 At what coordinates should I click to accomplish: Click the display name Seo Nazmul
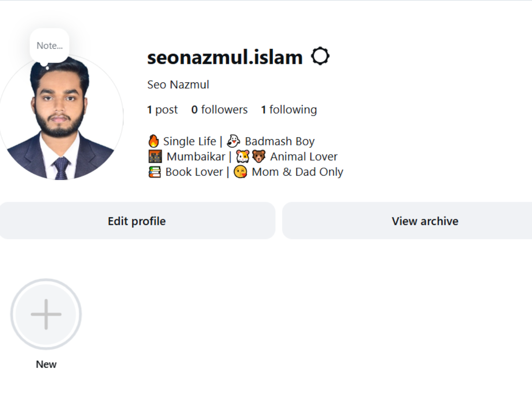pos(178,84)
